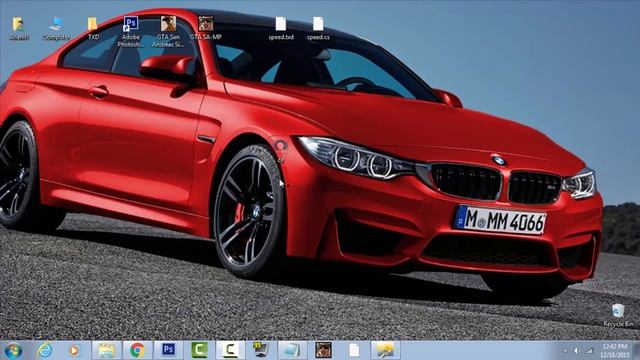This screenshot has height=360, width=640.
Task: Open the computer monitor taskbar icon
Action: coord(261,350)
